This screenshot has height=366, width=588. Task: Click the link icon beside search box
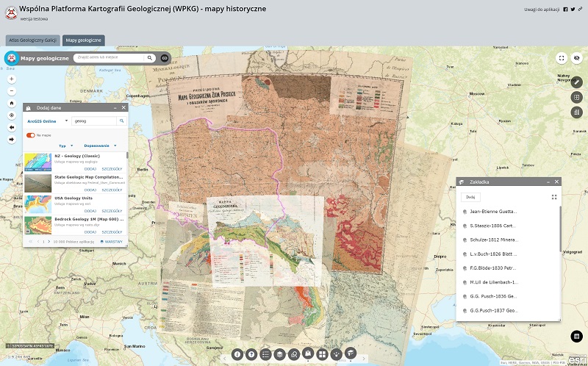(x=164, y=58)
